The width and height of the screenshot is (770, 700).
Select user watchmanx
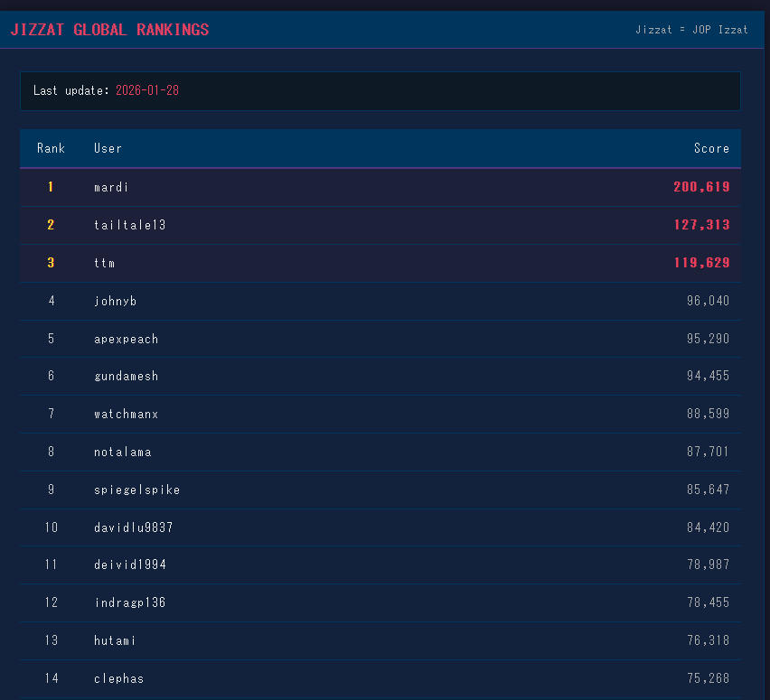click(126, 414)
